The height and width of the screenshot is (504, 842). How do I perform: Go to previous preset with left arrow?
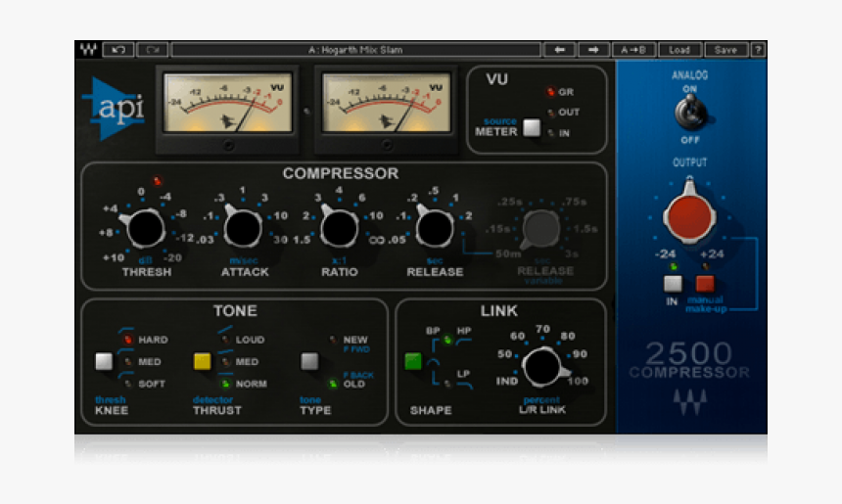pyautogui.click(x=559, y=50)
